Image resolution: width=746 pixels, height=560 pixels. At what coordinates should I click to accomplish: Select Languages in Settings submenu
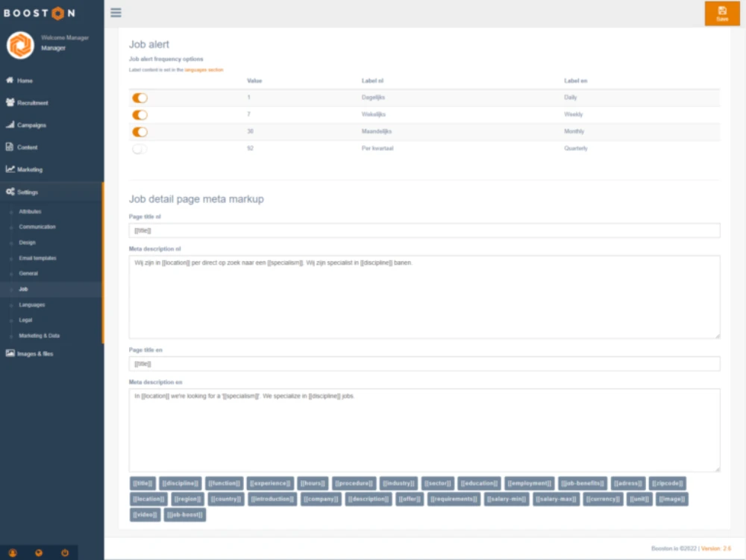pos(32,305)
